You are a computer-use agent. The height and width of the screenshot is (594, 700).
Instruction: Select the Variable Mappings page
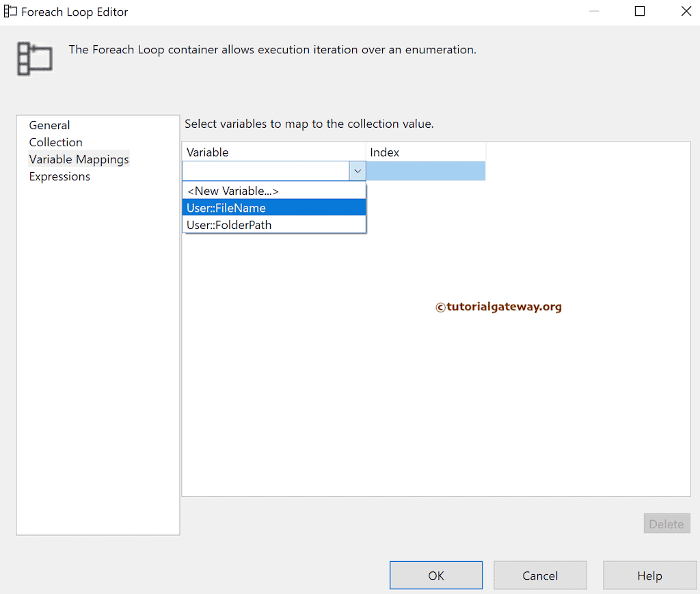tap(79, 159)
